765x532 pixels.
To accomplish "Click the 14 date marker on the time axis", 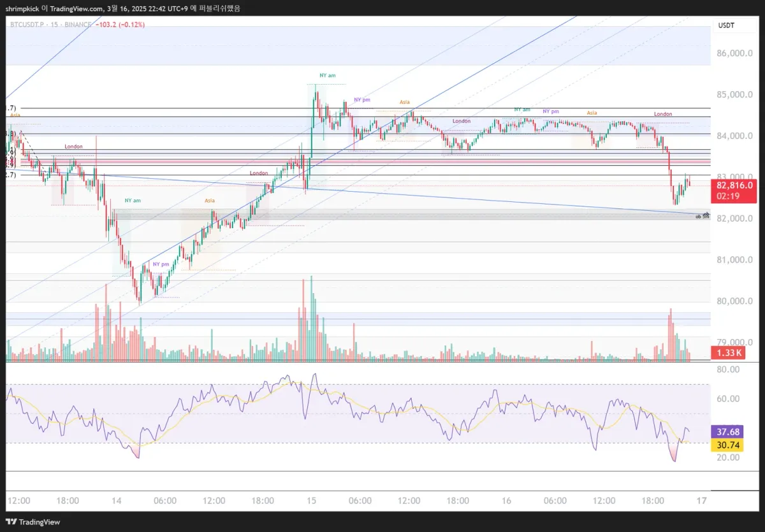I will coord(115,501).
